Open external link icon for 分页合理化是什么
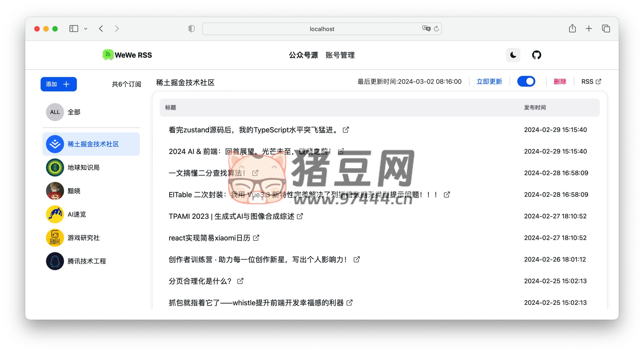 240,281
